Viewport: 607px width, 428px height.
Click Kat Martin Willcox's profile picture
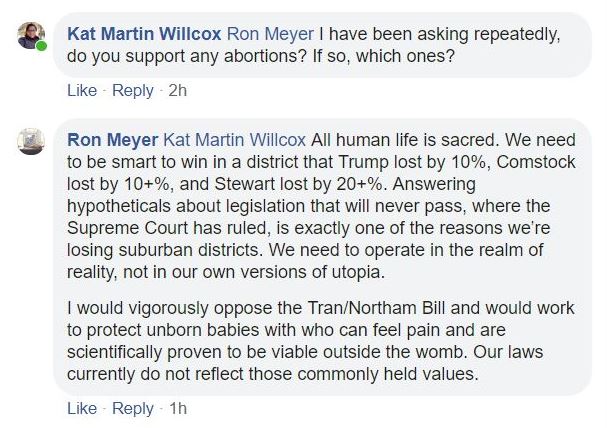pyautogui.click(x=31, y=35)
